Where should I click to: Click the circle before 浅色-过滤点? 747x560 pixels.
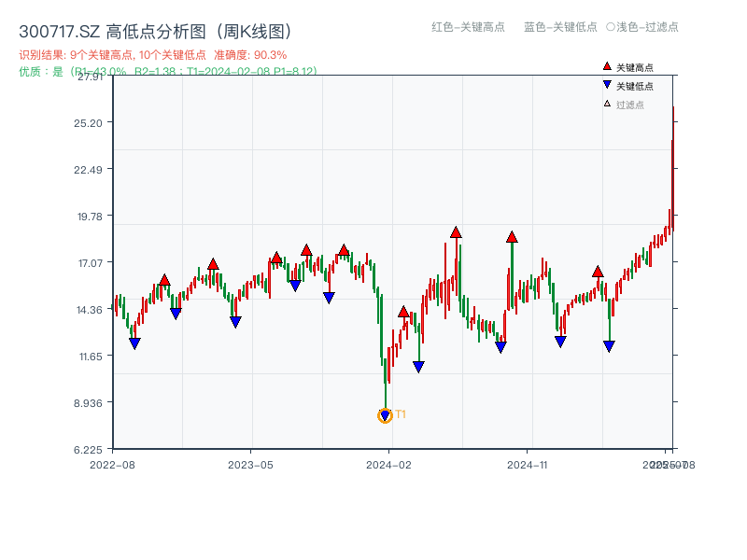point(611,27)
